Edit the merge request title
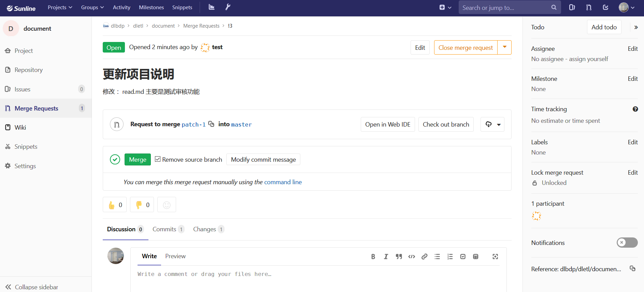 (x=420, y=47)
